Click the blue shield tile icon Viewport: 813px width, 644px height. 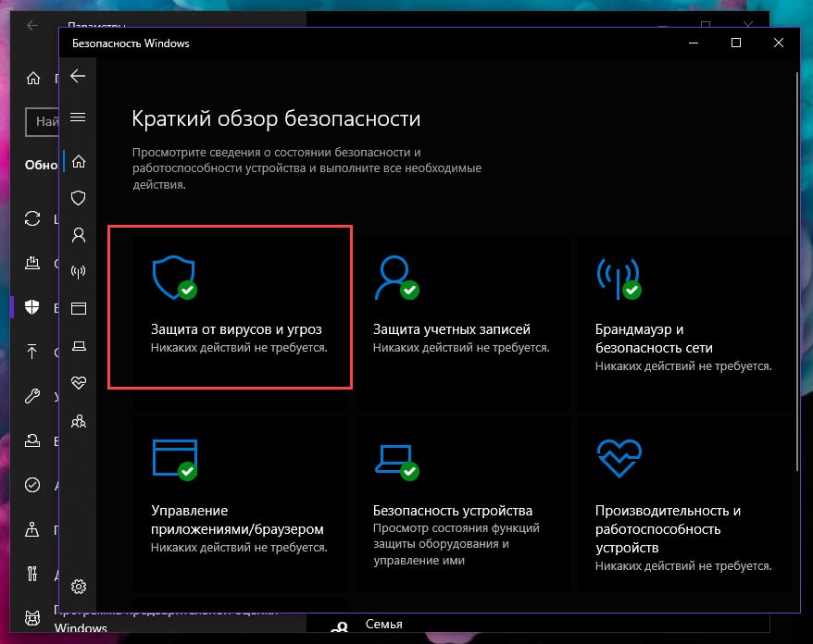[174, 278]
